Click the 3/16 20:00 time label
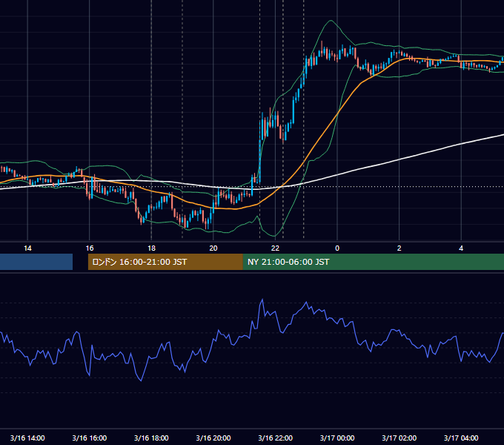Image resolution: width=504 pixels, height=445 pixels. pyautogui.click(x=213, y=438)
